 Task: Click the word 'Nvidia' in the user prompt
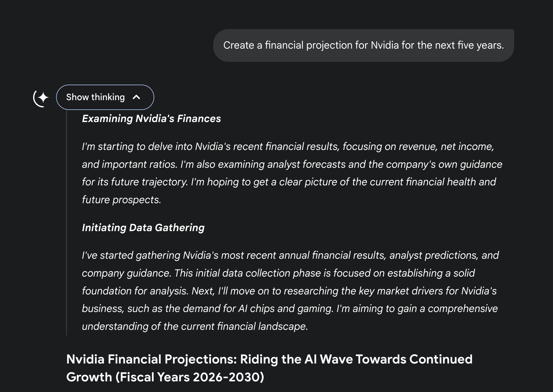tap(385, 45)
